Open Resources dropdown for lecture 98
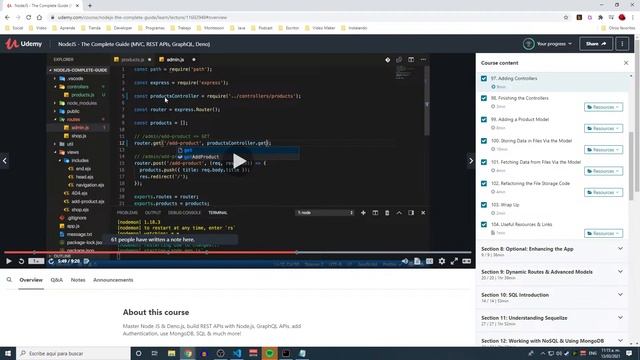Viewport: 640px width, 360px height. pyautogui.click(x=603, y=107)
